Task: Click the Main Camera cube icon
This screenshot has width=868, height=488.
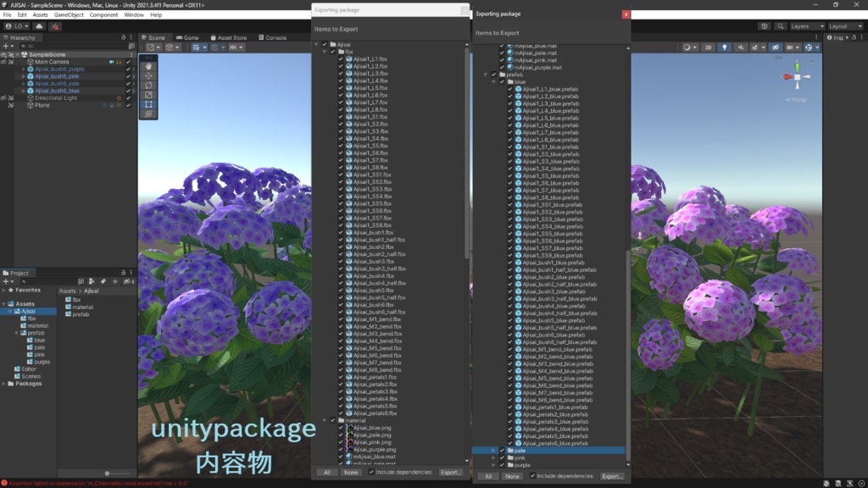Action: [x=31, y=62]
